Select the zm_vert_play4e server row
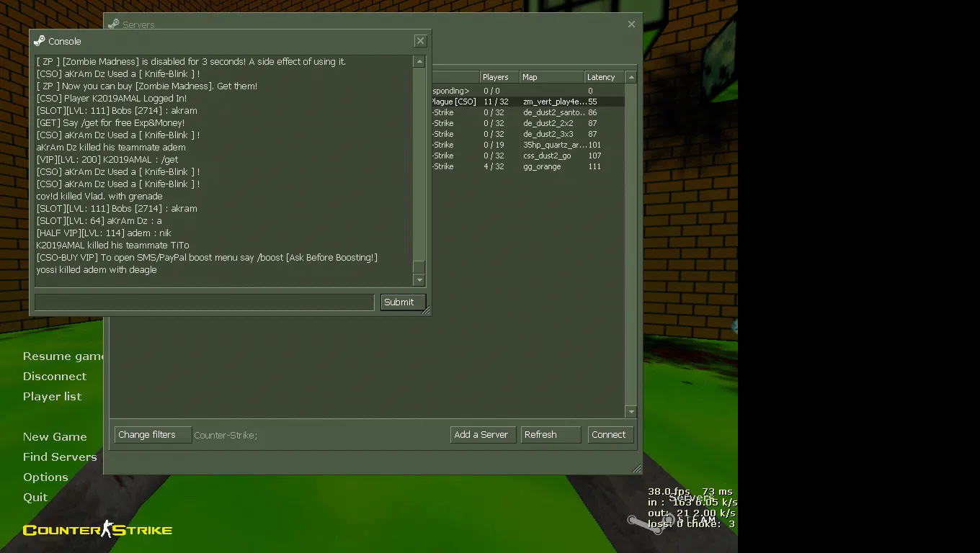The width and height of the screenshot is (980, 553). [528, 102]
